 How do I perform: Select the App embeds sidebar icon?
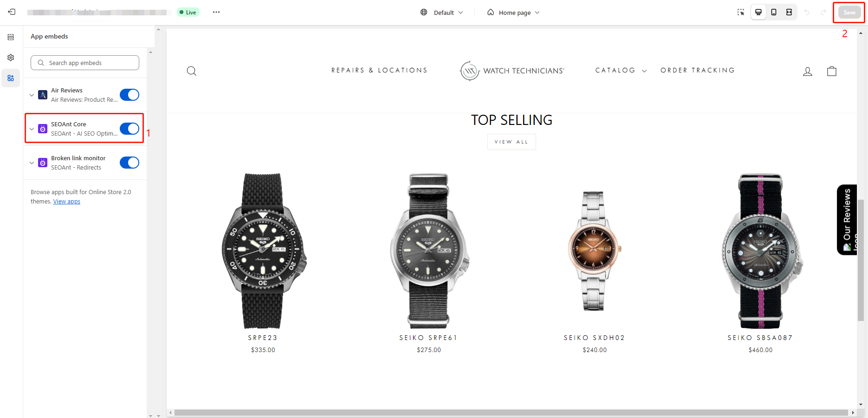[11, 78]
